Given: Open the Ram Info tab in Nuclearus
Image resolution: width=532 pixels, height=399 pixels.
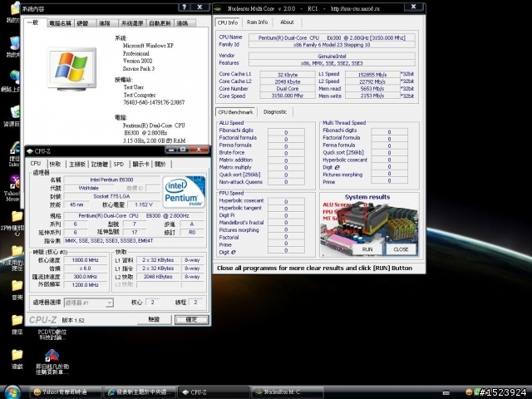Looking at the screenshot, I should (x=257, y=22).
